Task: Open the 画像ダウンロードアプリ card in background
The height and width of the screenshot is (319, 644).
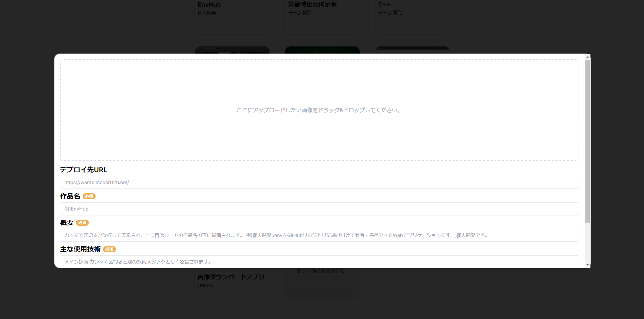Action: click(232, 281)
